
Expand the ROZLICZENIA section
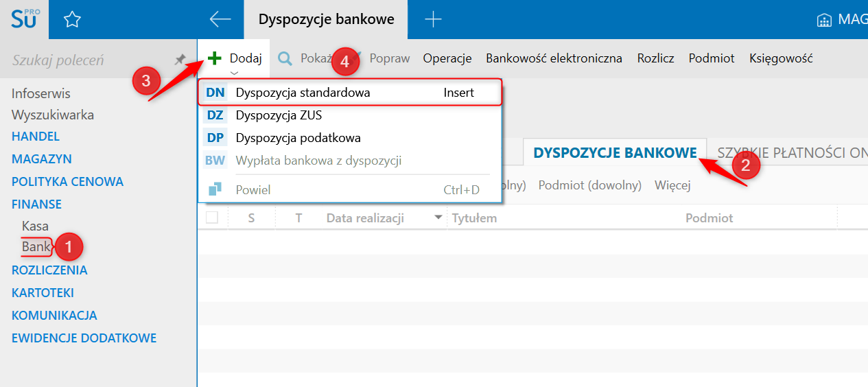(49, 270)
